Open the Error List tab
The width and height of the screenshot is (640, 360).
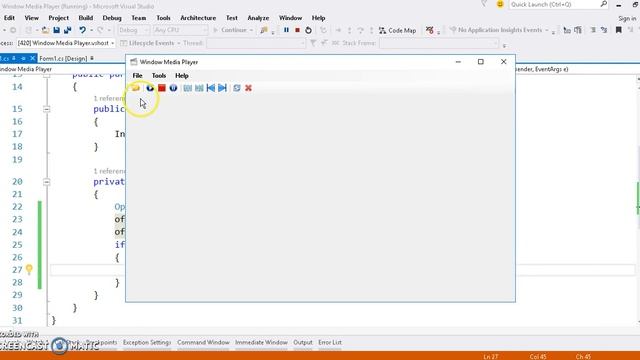tap(330, 342)
